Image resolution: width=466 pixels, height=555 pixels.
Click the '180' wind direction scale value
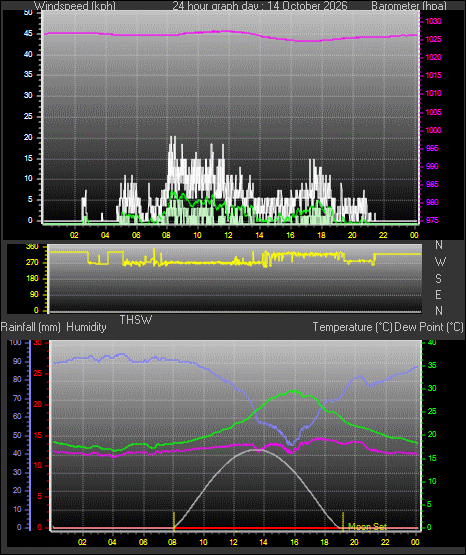coord(33,279)
